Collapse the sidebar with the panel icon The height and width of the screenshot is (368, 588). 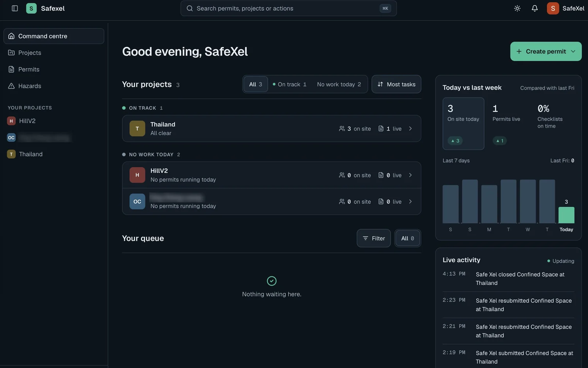coord(15,8)
